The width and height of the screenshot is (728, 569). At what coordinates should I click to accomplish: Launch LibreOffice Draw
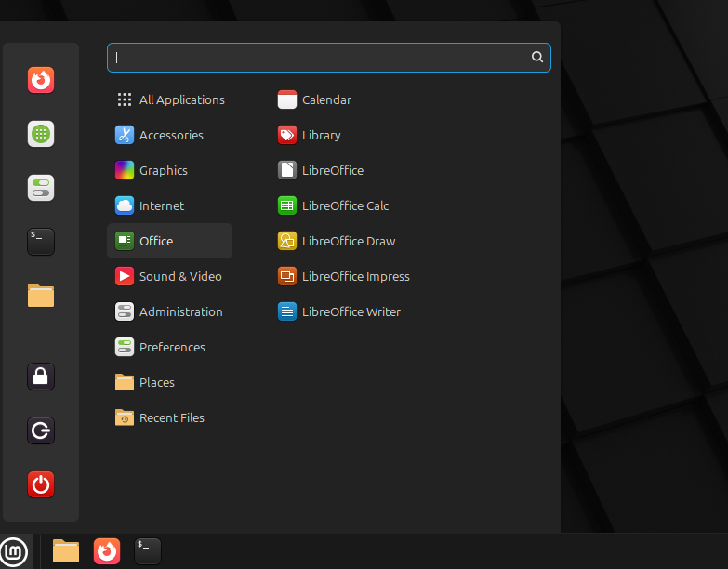click(x=337, y=241)
